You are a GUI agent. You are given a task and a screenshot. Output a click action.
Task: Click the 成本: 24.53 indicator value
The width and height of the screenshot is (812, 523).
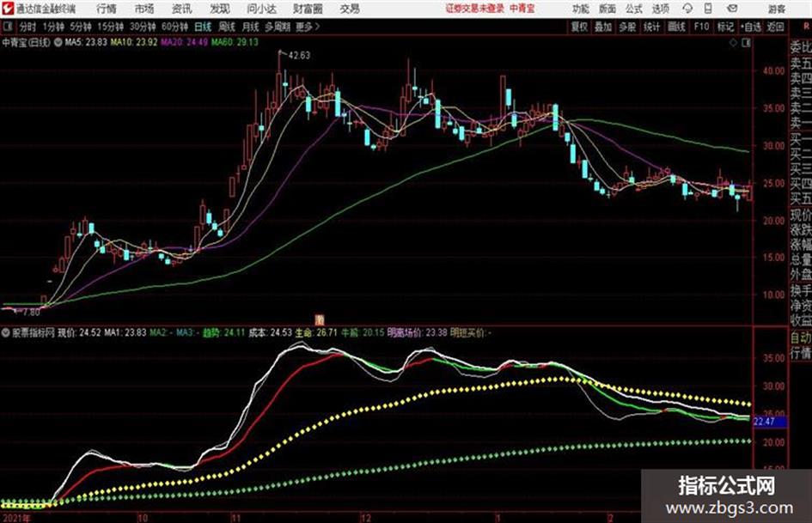[271, 332]
